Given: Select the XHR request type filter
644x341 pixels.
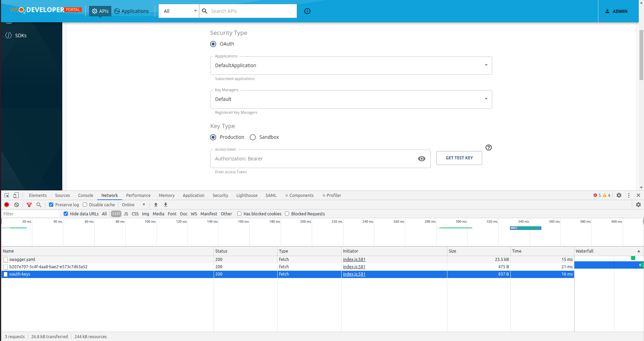Looking at the screenshot, I should coord(116,214).
